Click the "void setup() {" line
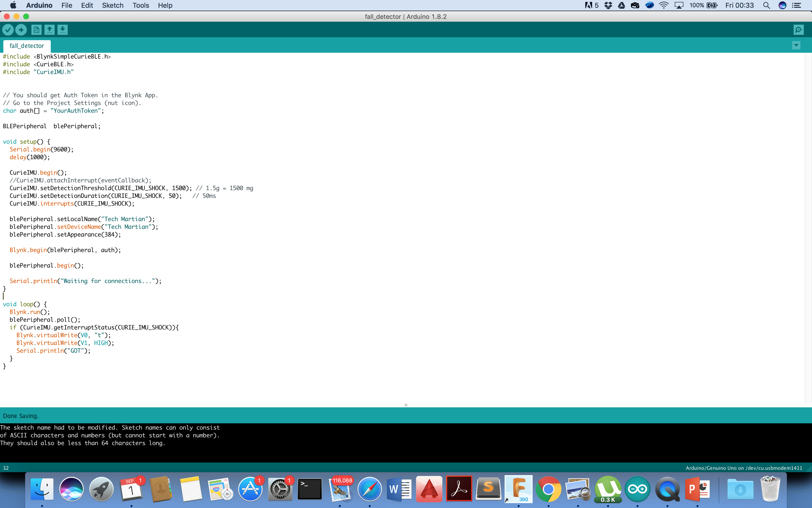The height and width of the screenshot is (508, 812). pos(27,142)
